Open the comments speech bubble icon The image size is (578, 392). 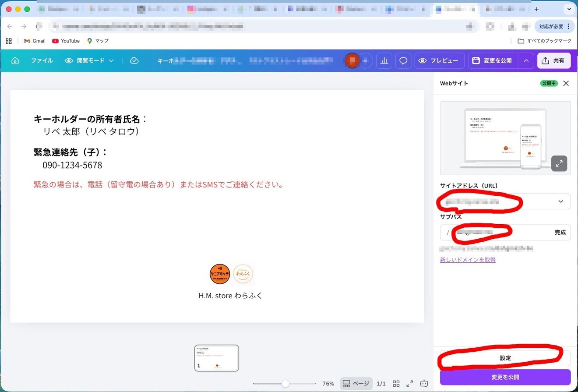tap(403, 61)
